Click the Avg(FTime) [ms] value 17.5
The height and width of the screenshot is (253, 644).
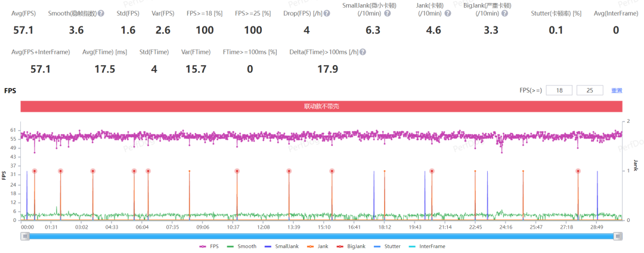click(x=105, y=69)
